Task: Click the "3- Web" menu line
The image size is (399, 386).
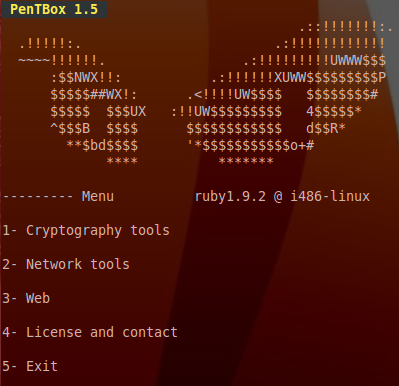Action: point(26,298)
